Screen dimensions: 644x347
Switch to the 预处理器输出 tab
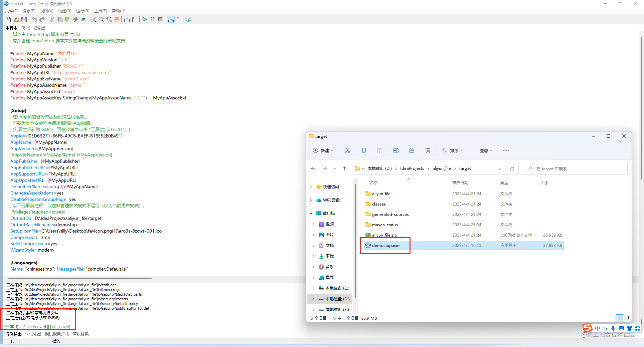click(32, 28)
